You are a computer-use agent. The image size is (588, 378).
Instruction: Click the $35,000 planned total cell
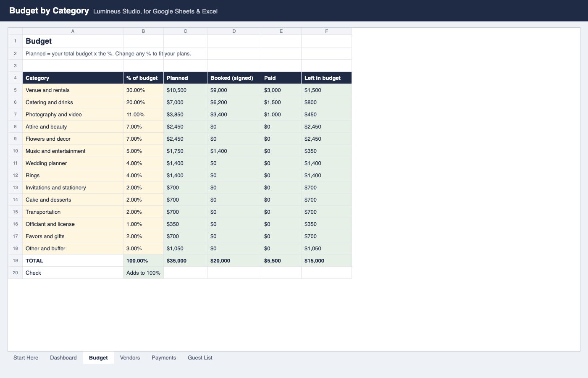coord(185,261)
